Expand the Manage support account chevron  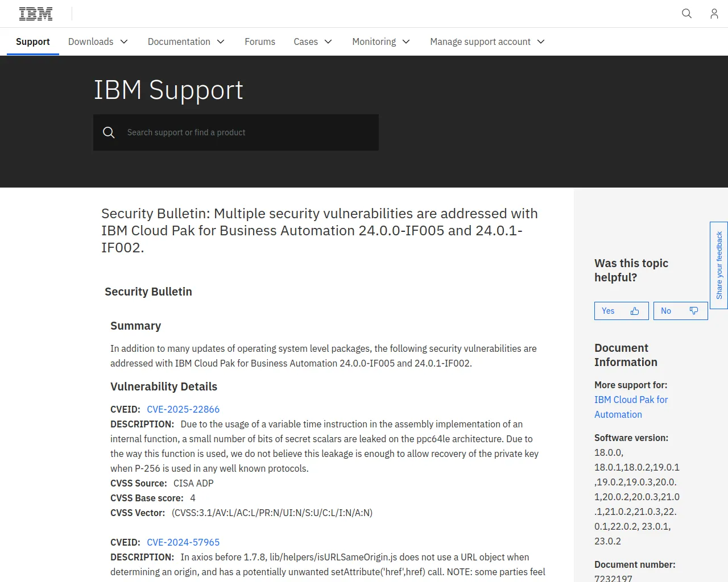[541, 41]
